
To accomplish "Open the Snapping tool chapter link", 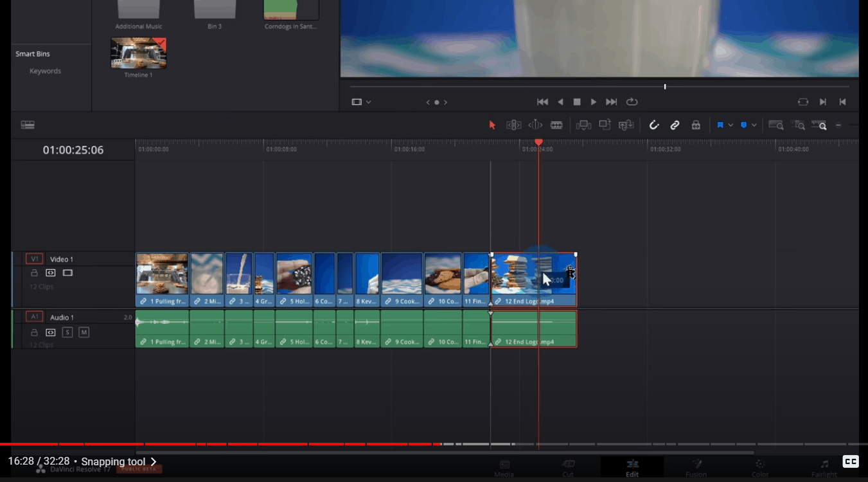I will [119, 461].
